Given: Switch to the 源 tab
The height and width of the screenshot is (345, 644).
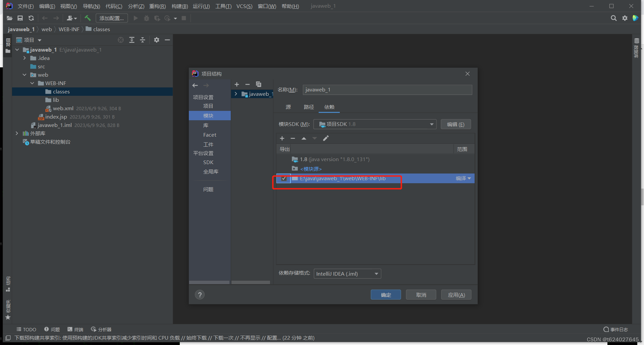Looking at the screenshot, I should point(288,107).
